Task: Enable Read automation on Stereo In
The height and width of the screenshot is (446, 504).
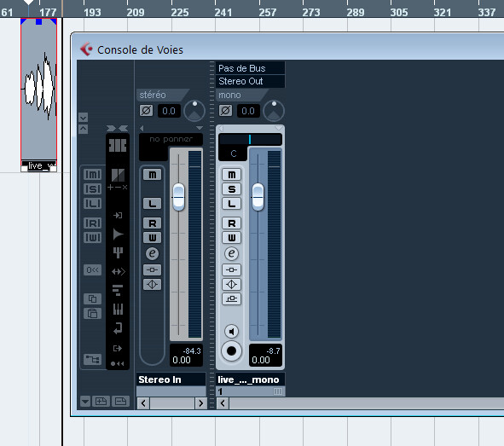Action: point(152,223)
